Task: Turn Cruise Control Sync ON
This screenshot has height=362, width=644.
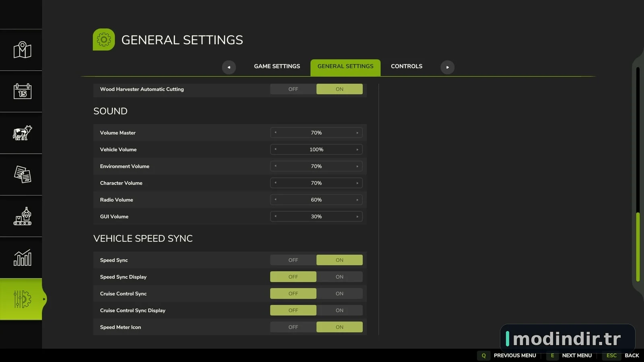Action: pos(339,294)
